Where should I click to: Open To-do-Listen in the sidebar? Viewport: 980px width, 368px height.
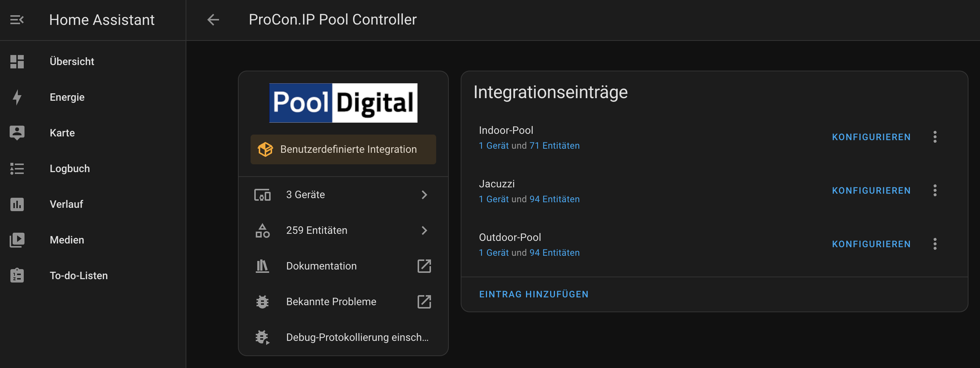pos(93,275)
